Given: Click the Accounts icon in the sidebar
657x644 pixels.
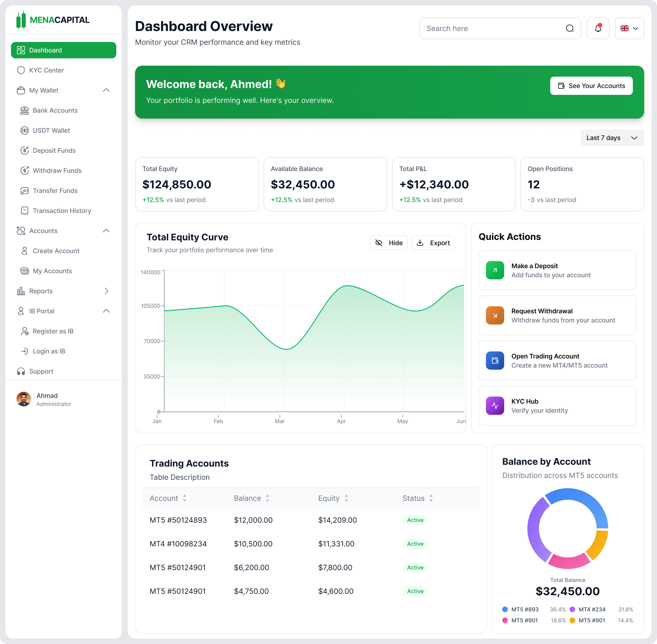Looking at the screenshot, I should coord(21,231).
